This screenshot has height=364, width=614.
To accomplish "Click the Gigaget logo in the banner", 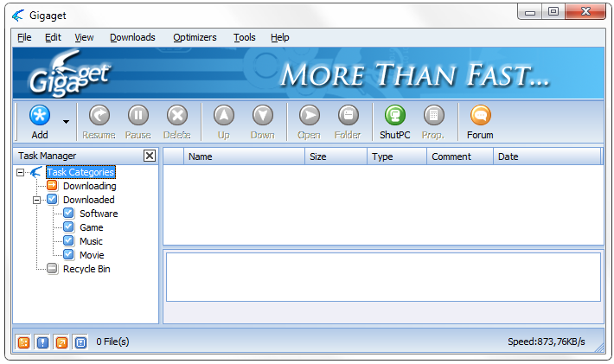I will point(70,74).
